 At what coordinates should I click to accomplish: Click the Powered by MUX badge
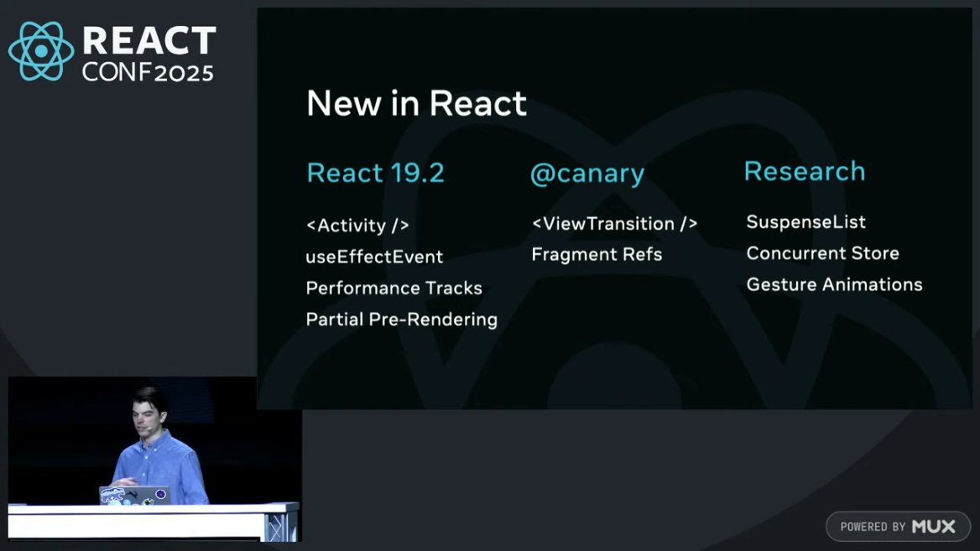(898, 527)
